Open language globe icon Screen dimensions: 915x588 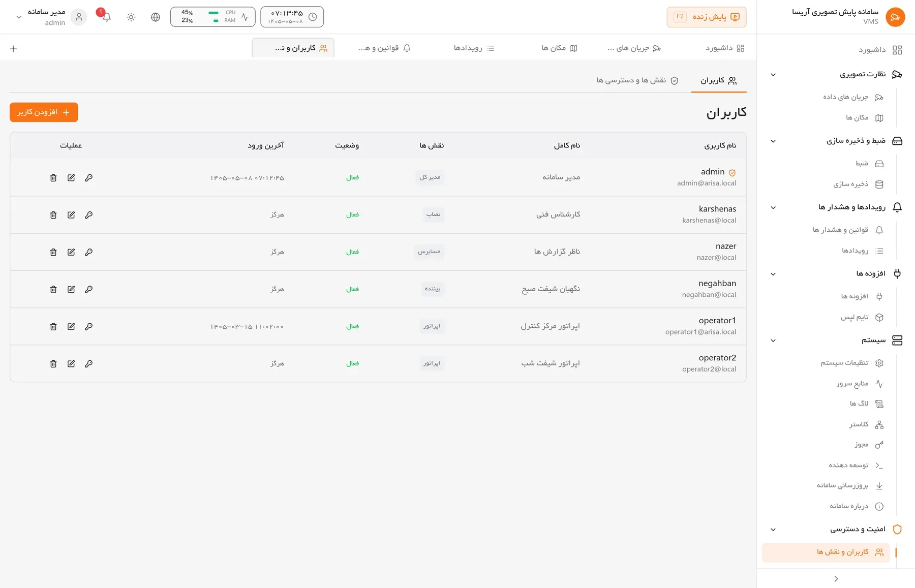tap(156, 17)
